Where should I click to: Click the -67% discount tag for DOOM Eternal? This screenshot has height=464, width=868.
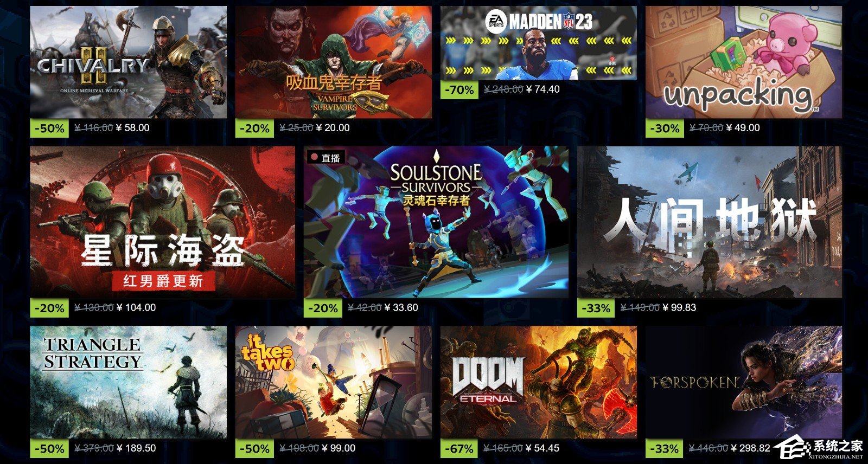[x=460, y=449]
